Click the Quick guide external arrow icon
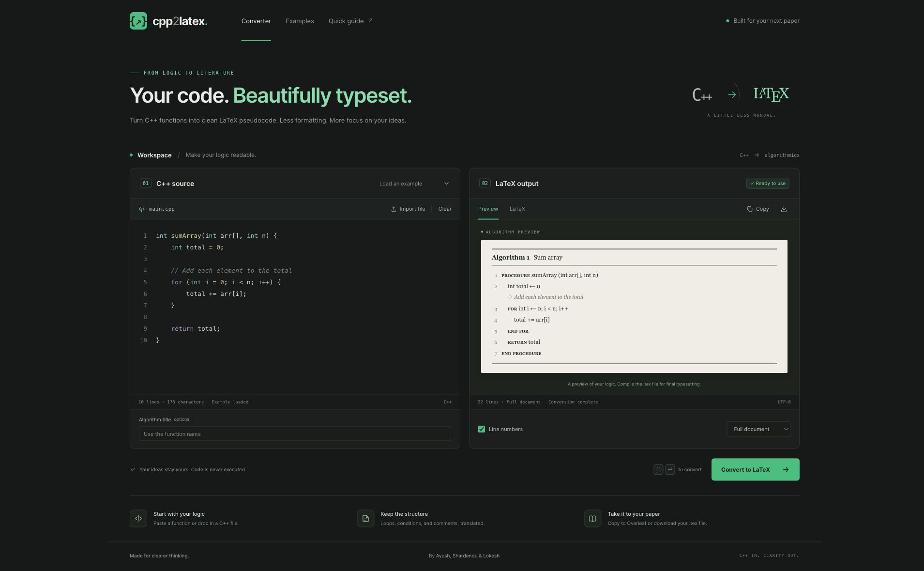This screenshot has height=571, width=924. (x=371, y=20)
